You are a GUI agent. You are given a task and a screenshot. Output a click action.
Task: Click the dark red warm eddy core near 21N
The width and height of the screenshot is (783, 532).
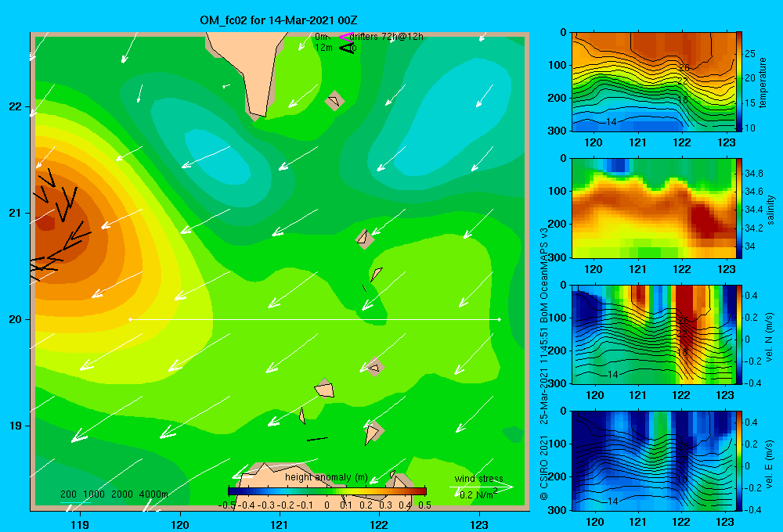click(46, 223)
